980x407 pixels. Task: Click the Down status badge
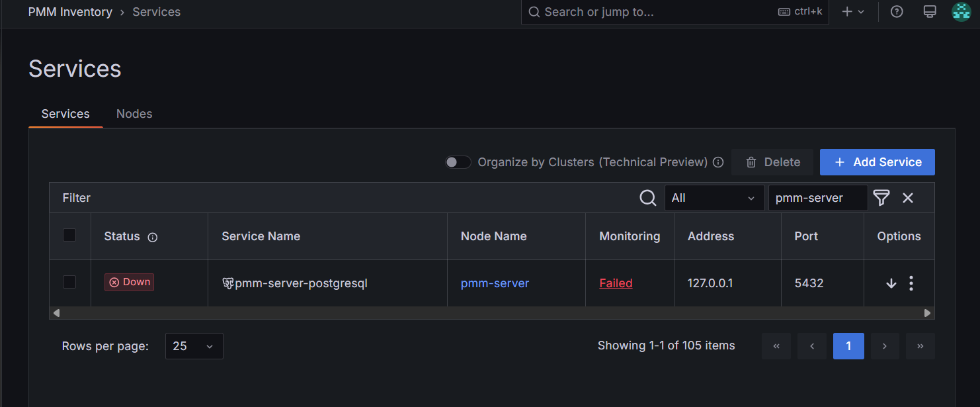coord(129,282)
